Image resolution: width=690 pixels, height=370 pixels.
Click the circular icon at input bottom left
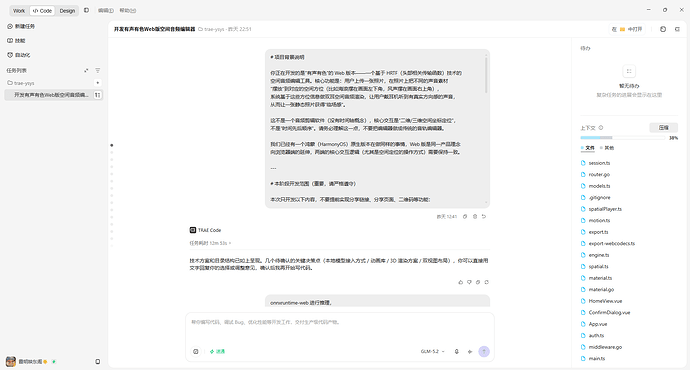196,352
